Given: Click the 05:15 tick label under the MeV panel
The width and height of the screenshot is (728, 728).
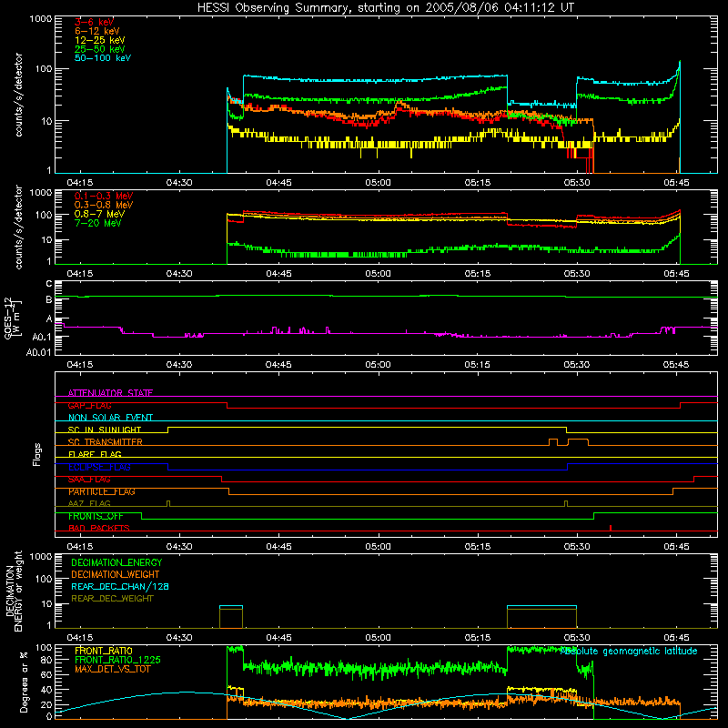Looking at the screenshot, I should pos(477,274).
